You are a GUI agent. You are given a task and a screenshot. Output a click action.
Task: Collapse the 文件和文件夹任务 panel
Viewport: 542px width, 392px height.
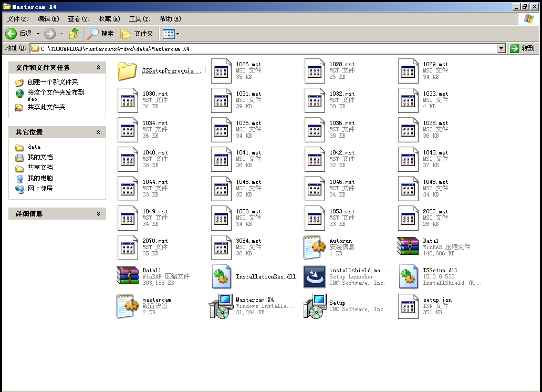(x=99, y=67)
